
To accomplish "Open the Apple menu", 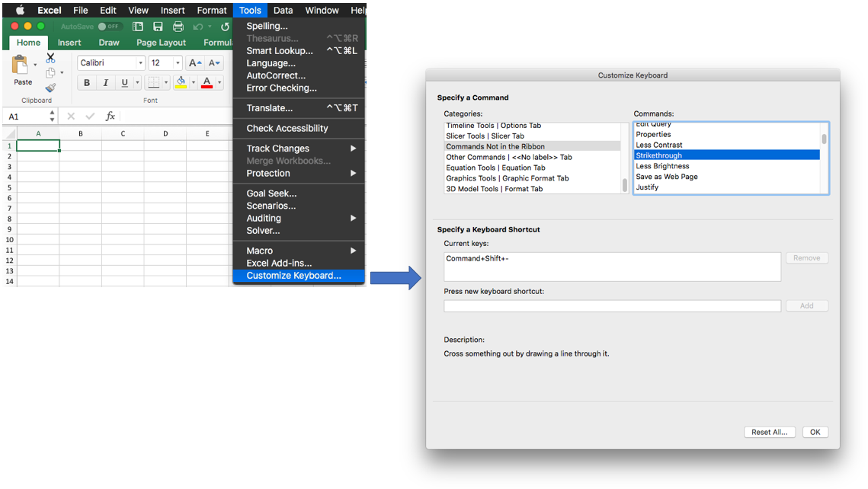I will pyautogui.click(x=20, y=10).
